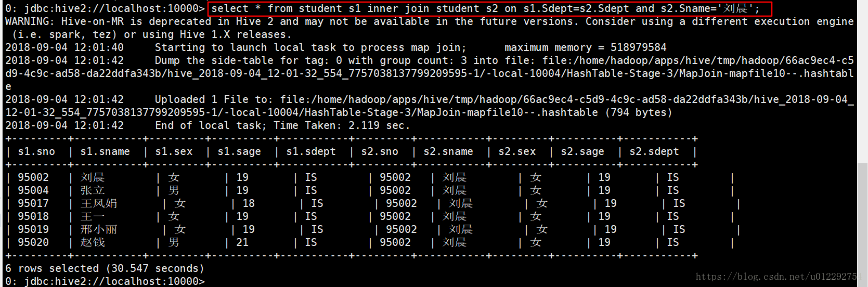Viewport: 868px width, 287px height.
Task: Click the s1.sname column header
Action: point(105,151)
